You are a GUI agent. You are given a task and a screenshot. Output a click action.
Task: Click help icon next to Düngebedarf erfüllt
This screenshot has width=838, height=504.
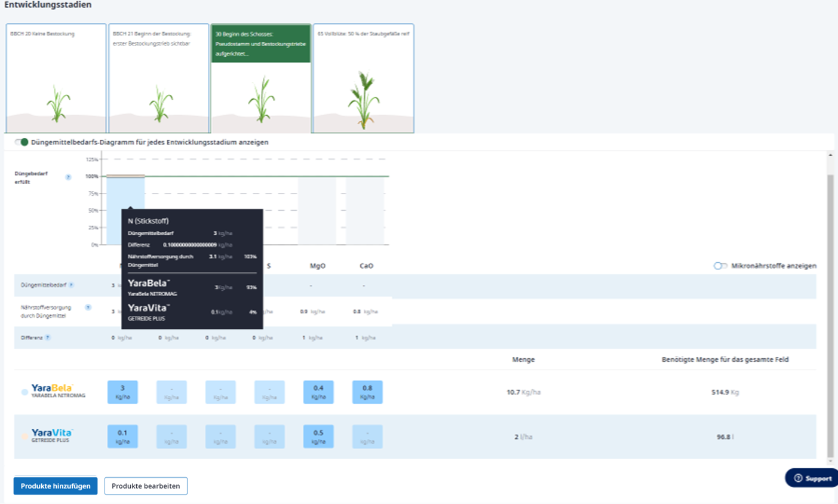(x=68, y=177)
